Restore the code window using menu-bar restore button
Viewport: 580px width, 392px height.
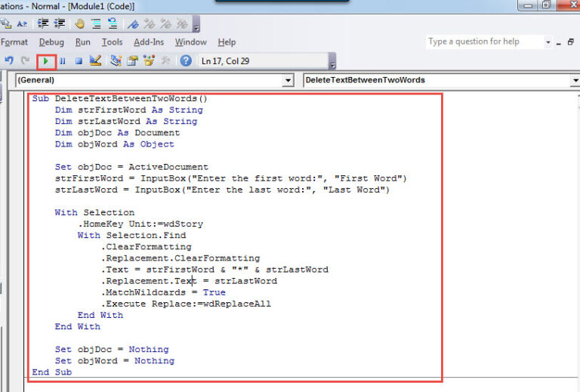point(571,42)
